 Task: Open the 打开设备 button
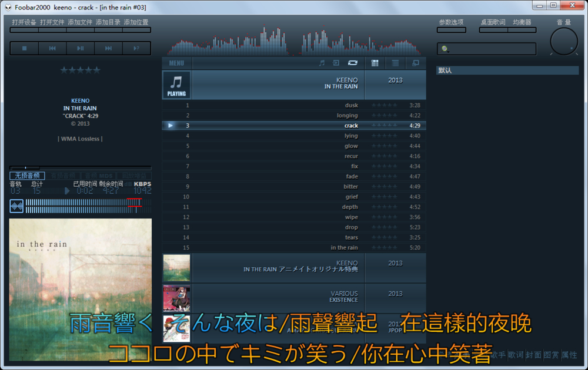(x=24, y=22)
